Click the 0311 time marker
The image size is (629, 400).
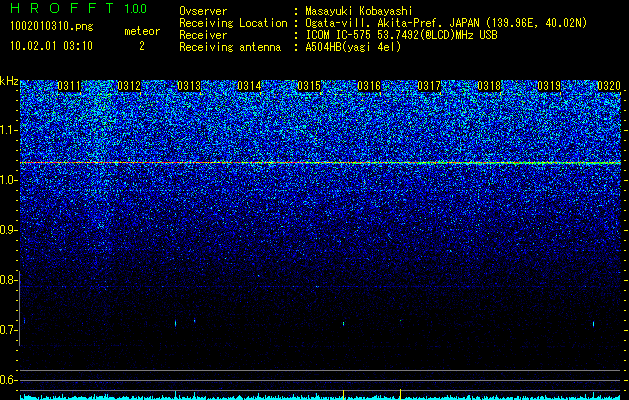(x=69, y=86)
